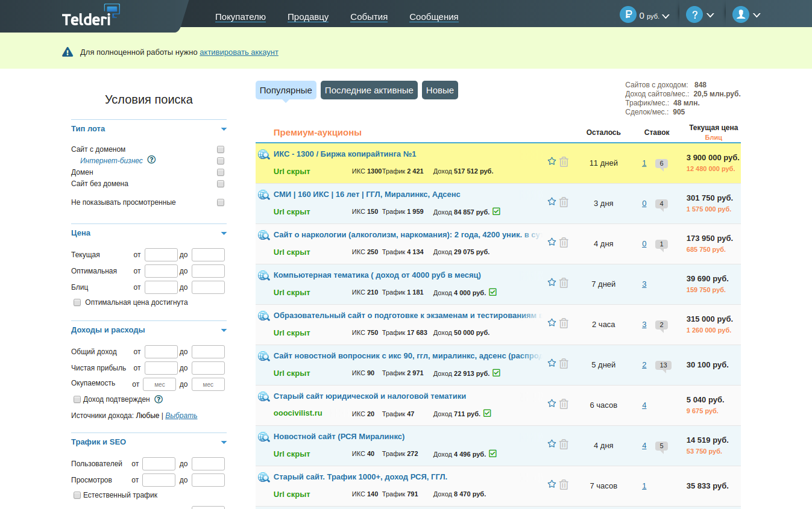Click the Выбрать income sources link
The image size is (812, 509).
point(181,416)
